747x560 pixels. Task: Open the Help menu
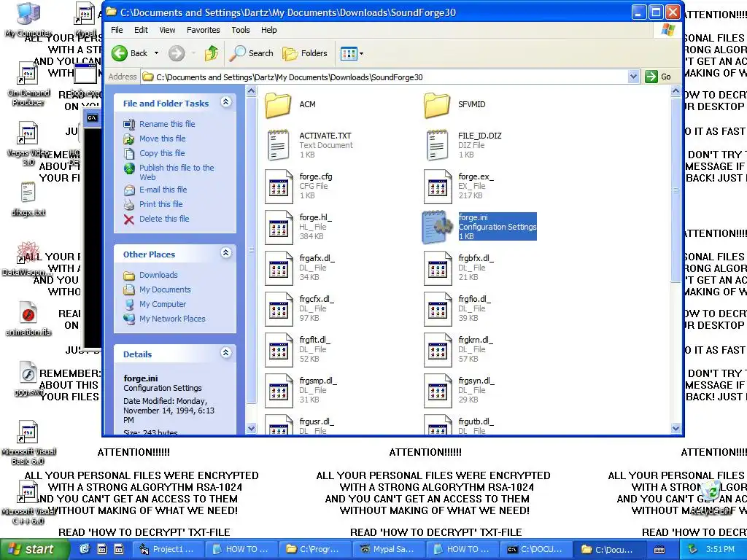(268, 30)
